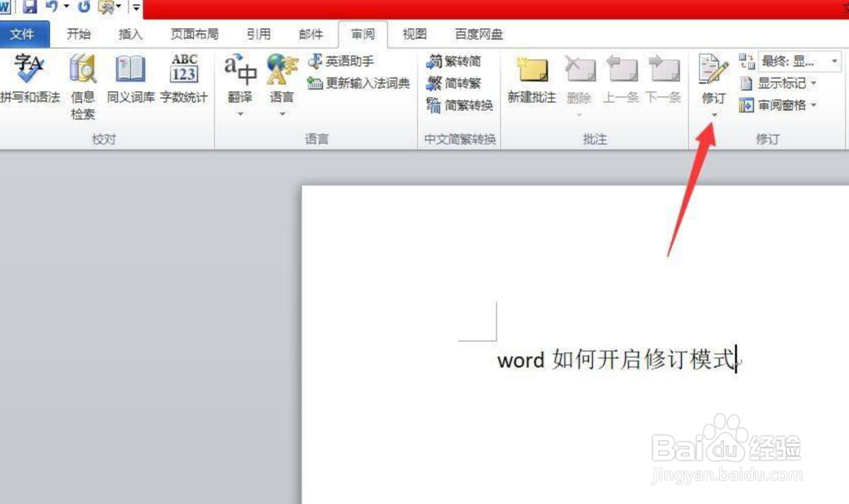Click the compare-documents icon beside the display combo box
Image resolution: width=849 pixels, height=504 pixels.
tap(746, 61)
